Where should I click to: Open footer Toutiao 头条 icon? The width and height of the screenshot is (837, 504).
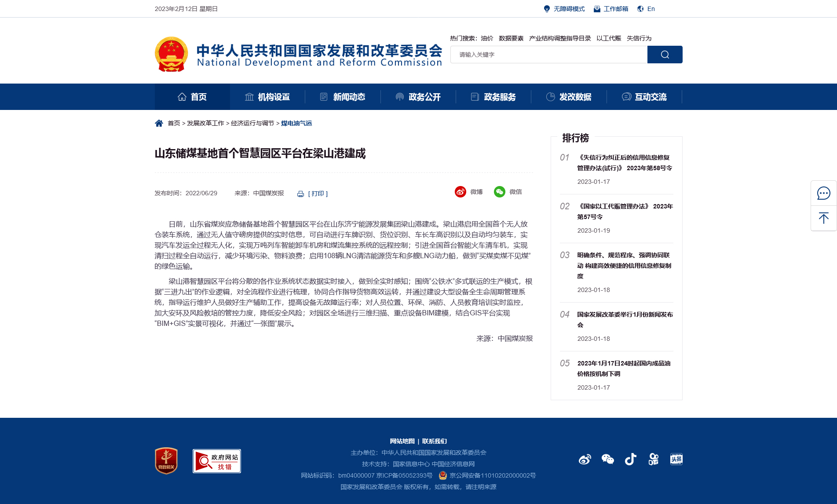[676, 460]
